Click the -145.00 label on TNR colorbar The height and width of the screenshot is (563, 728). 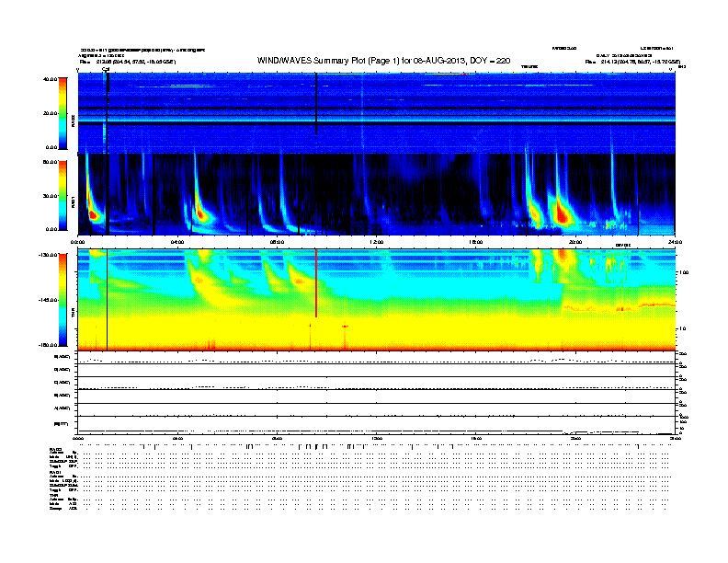[x=48, y=300]
